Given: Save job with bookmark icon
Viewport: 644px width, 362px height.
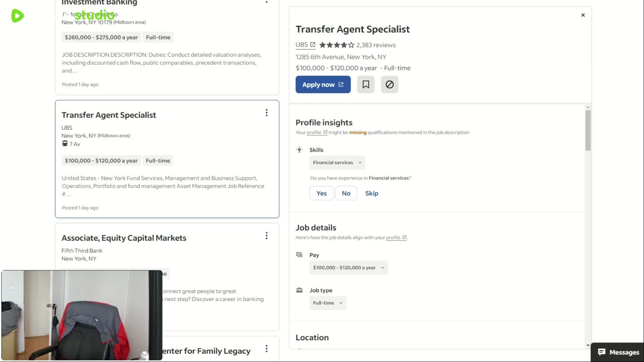Looking at the screenshot, I should [366, 84].
